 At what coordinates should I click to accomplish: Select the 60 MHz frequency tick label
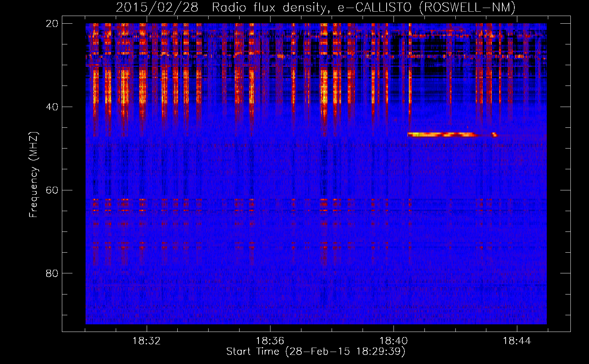52,190
